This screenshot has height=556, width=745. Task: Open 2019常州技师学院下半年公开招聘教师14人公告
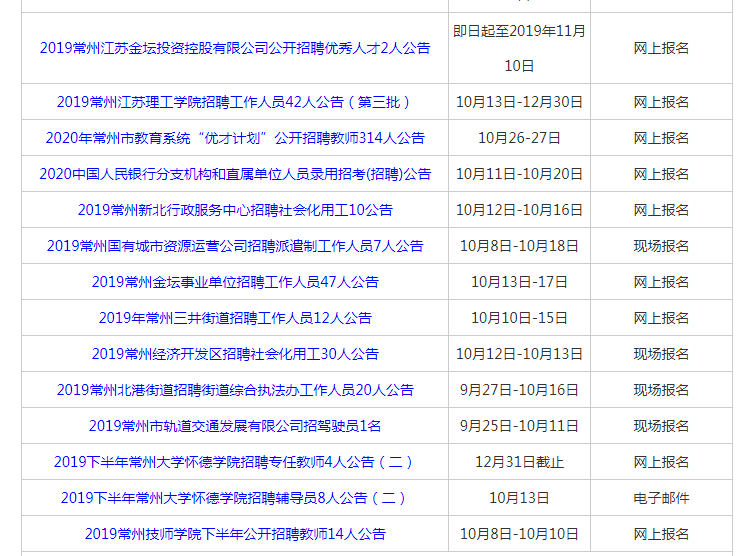click(235, 534)
